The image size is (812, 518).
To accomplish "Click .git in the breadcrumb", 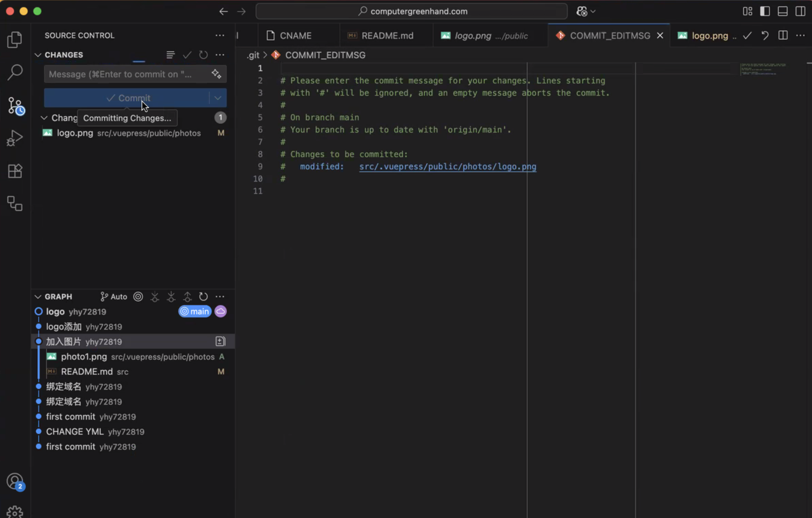I will [253, 55].
